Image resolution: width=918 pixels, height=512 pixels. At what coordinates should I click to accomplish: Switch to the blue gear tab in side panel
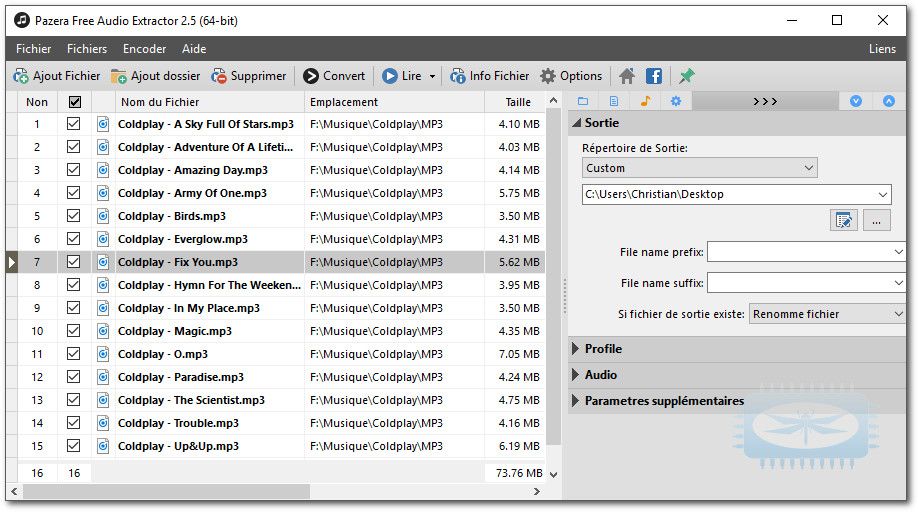(676, 101)
